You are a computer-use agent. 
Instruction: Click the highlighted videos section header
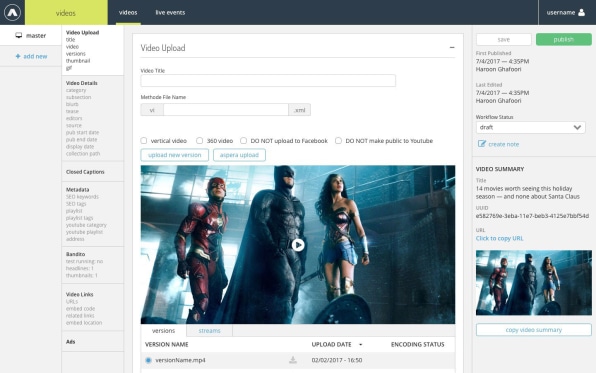[x=66, y=13]
